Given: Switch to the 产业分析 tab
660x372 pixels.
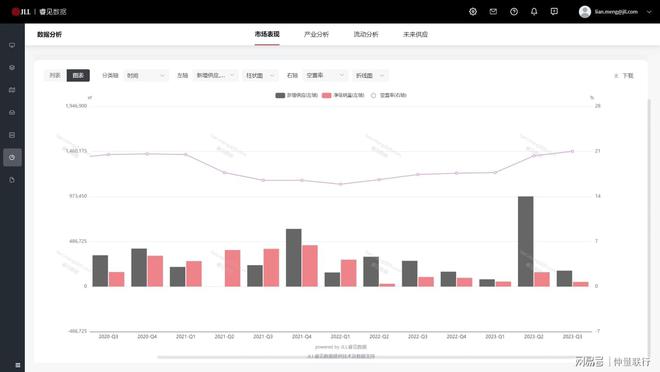Looking at the screenshot, I should point(316,35).
